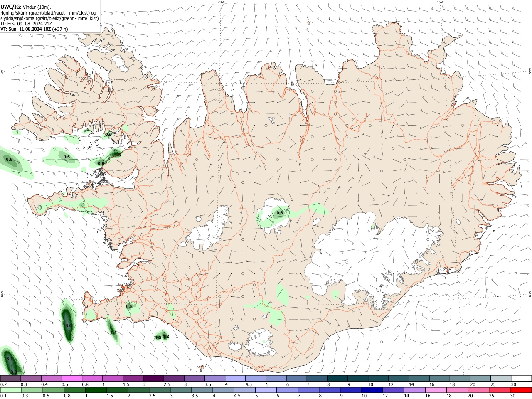Click the 0.6 value at the far-left map edge
The height and width of the screenshot is (399, 532).
[x=9, y=159]
